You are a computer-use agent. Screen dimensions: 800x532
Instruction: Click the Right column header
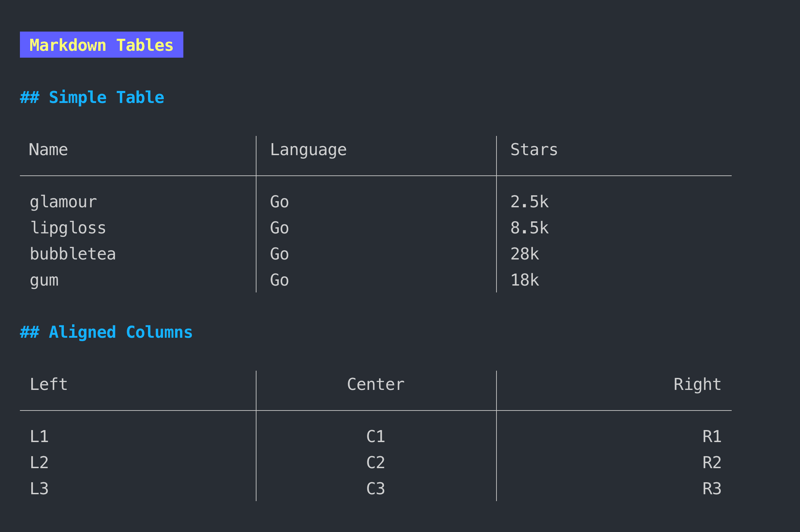(697, 384)
